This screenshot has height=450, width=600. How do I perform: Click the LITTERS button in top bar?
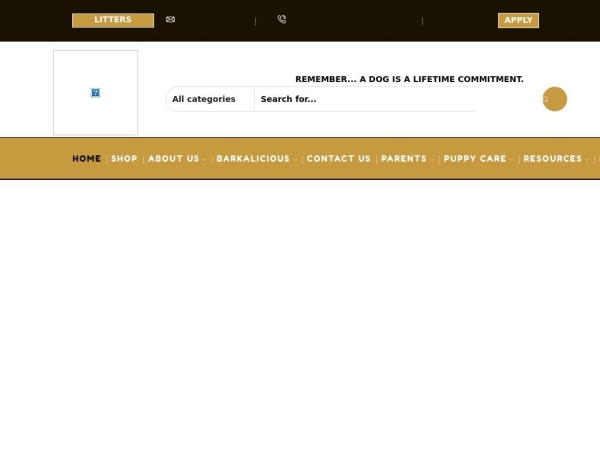(x=113, y=20)
